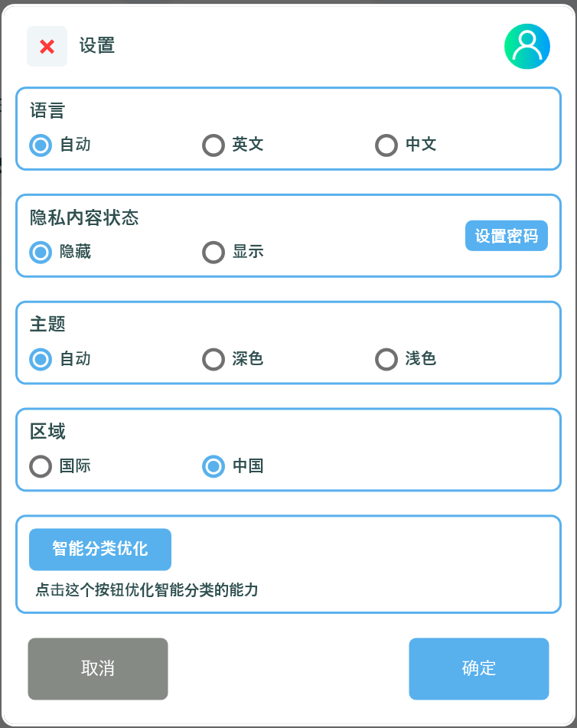The width and height of the screenshot is (577, 728).
Task: Click the 智能分类优化 button
Action: (100, 549)
